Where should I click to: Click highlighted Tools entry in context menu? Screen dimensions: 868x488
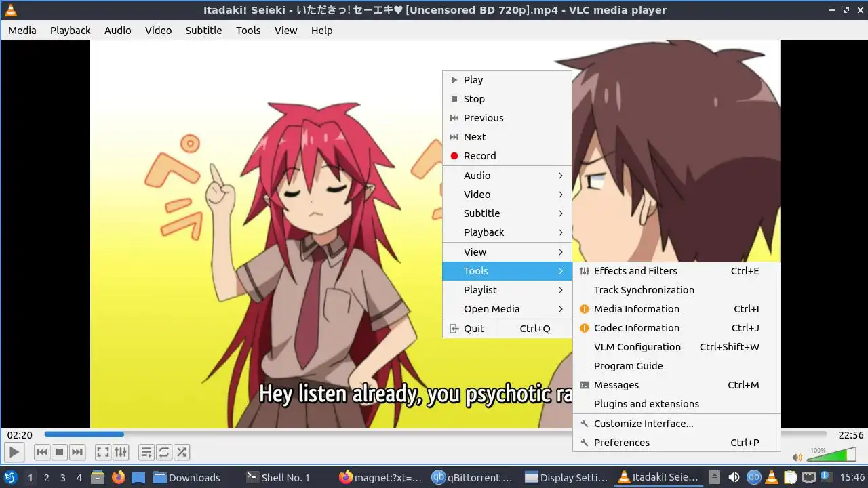click(x=507, y=271)
